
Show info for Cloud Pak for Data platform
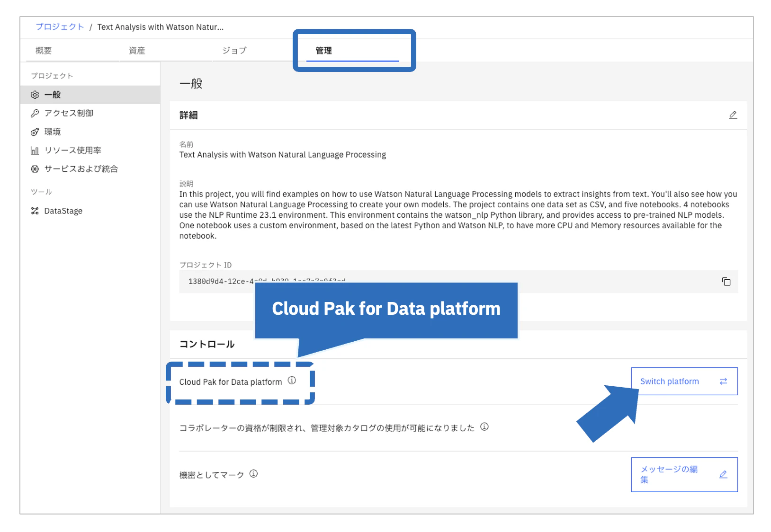[x=292, y=381]
